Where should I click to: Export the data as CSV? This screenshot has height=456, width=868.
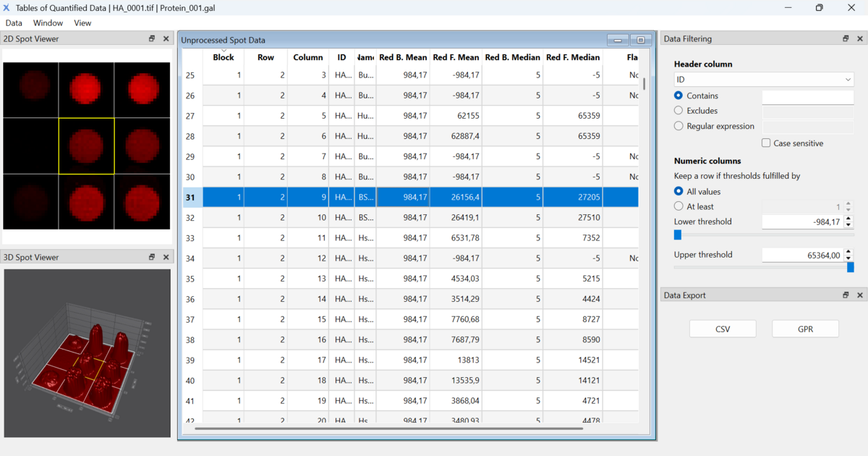click(x=723, y=329)
